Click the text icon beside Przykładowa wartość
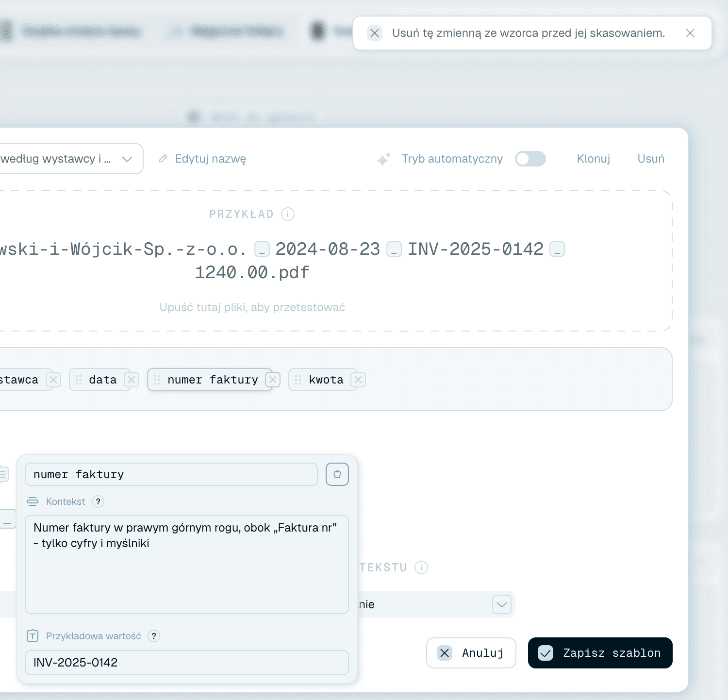The height and width of the screenshot is (700, 728). 33,636
